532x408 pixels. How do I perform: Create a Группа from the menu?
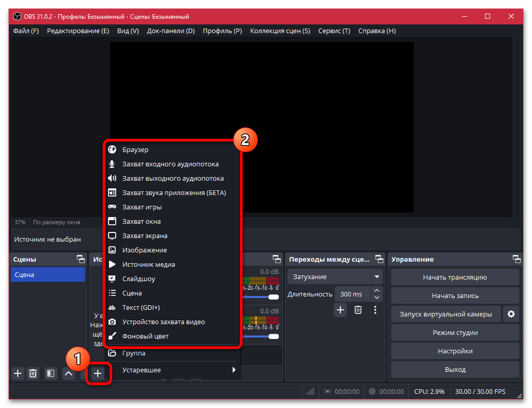point(172,353)
